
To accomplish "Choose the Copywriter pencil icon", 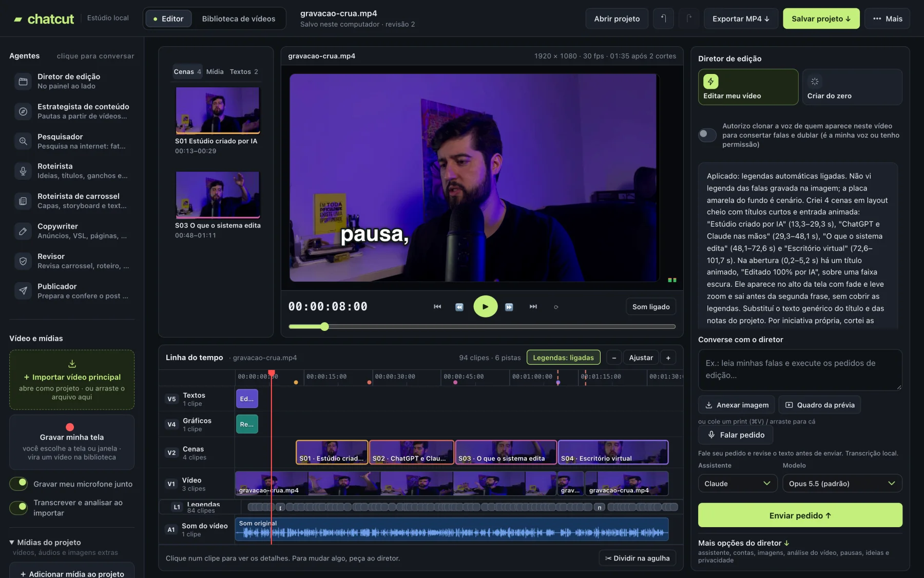I will pos(23,231).
